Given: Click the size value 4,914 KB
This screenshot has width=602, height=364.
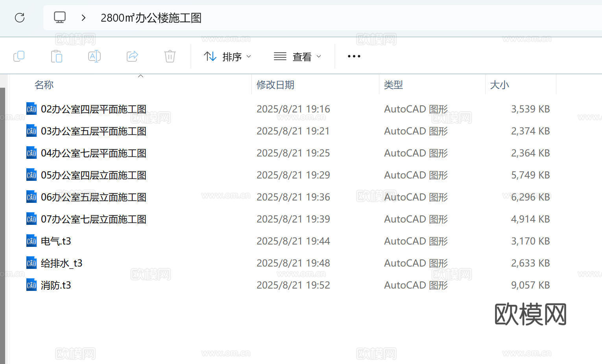Looking at the screenshot, I should pyautogui.click(x=530, y=219).
